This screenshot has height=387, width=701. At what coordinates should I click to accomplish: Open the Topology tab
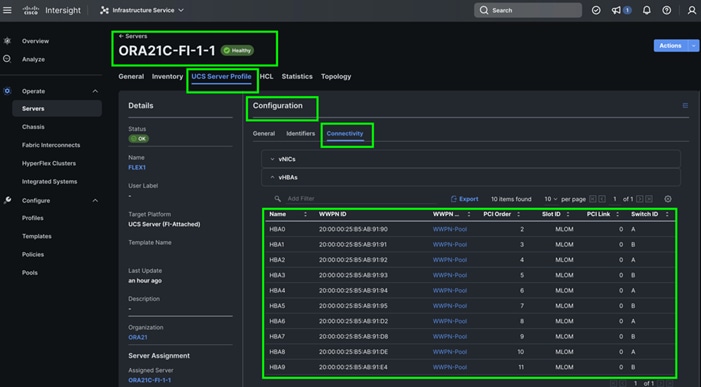pos(336,76)
